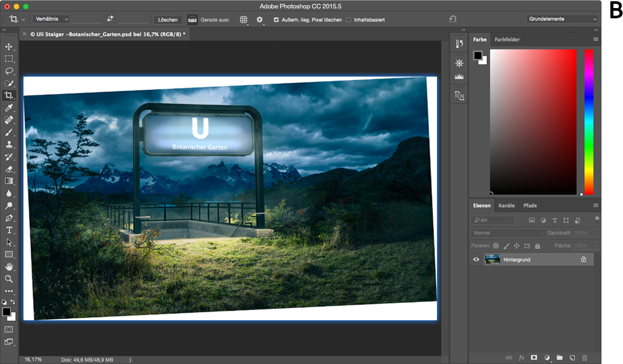Switch to the Farbfelder tab
Viewport: 623px width, 364px height.
click(x=507, y=39)
